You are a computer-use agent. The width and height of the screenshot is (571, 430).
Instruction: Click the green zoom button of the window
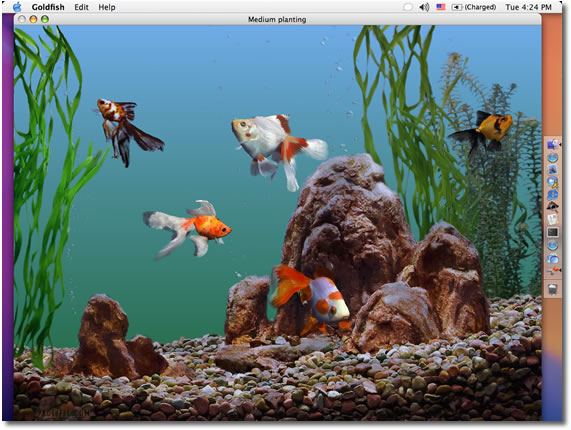click(x=44, y=19)
